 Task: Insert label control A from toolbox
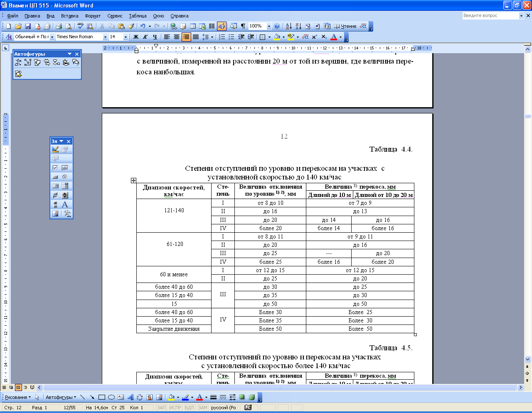(x=65, y=204)
